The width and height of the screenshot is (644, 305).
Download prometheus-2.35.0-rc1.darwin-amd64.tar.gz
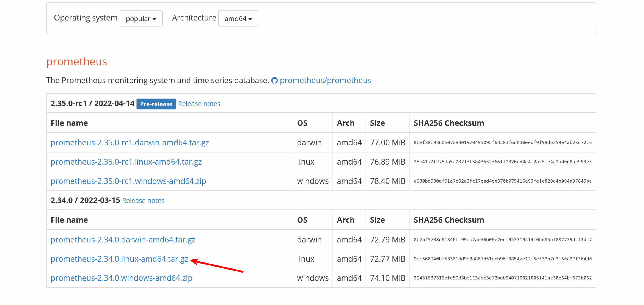pos(130,143)
